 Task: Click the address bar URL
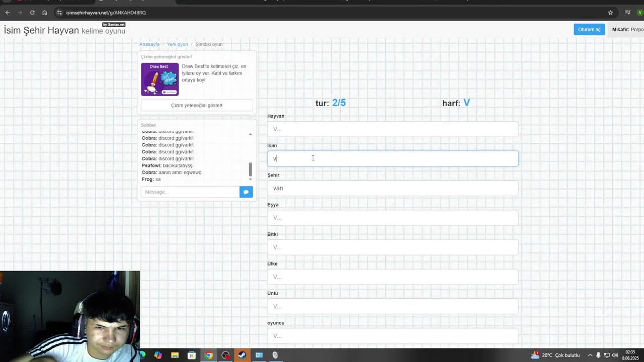106,13
